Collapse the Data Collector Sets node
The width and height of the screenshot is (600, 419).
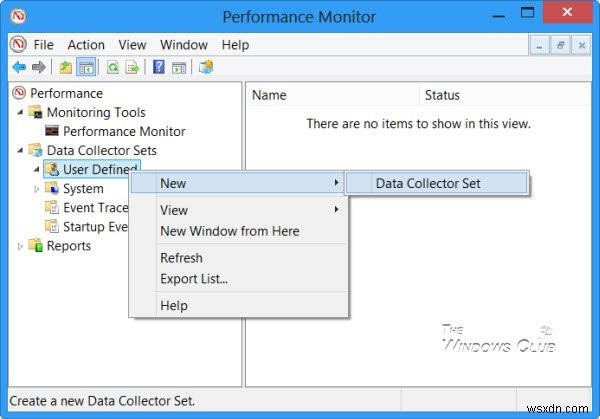click(x=20, y=151)
